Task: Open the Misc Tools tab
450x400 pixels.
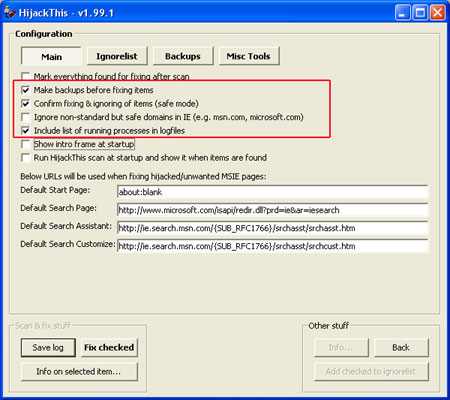Action: point(249,56)
